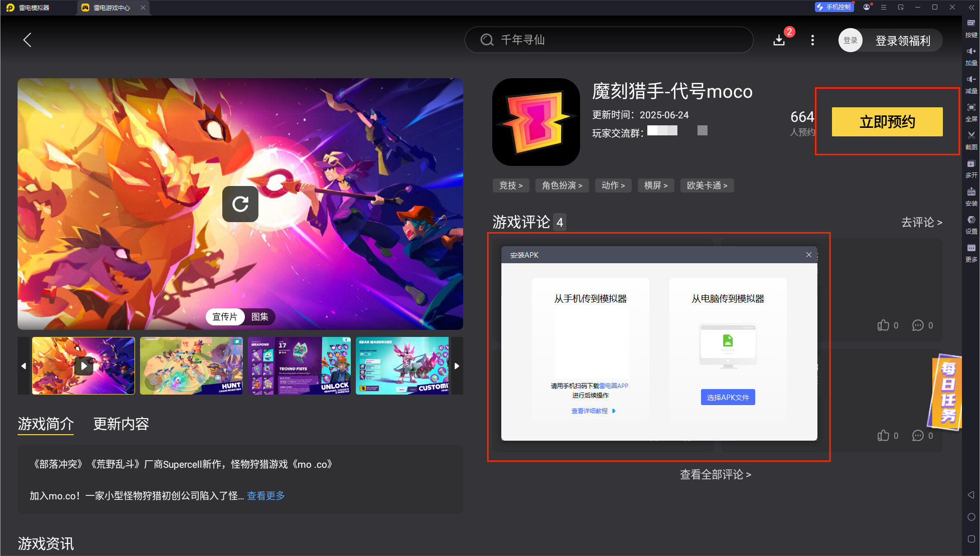
Task: Open emulator 设置 settings
Action: [971, 225]
